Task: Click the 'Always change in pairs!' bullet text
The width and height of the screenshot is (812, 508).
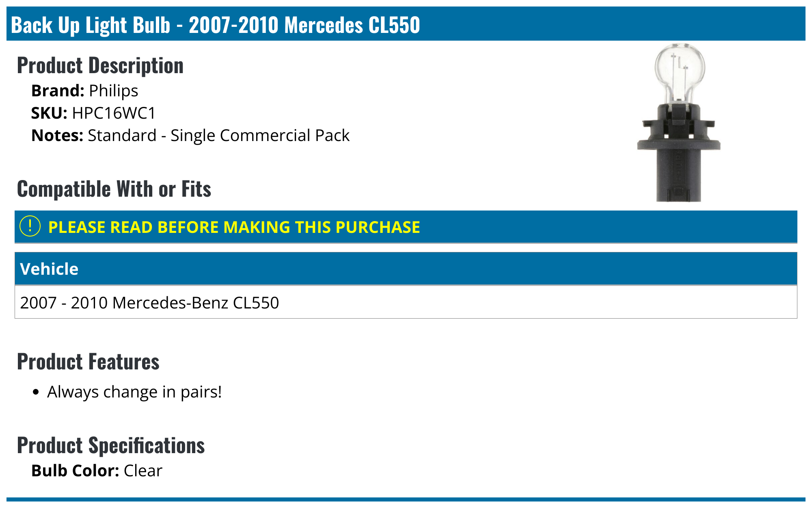Action: [x=134, y=392]
